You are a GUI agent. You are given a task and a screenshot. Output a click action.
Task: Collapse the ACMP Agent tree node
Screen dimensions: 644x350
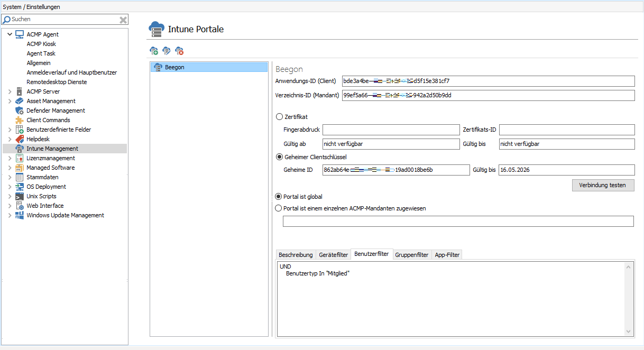click(10, 34)
